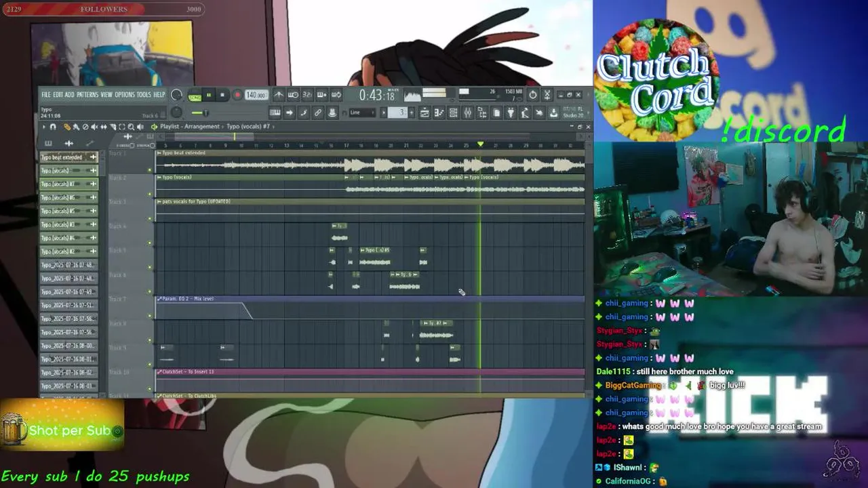
Task: Toggle step editing arrow icon
Action: point(289,113)
